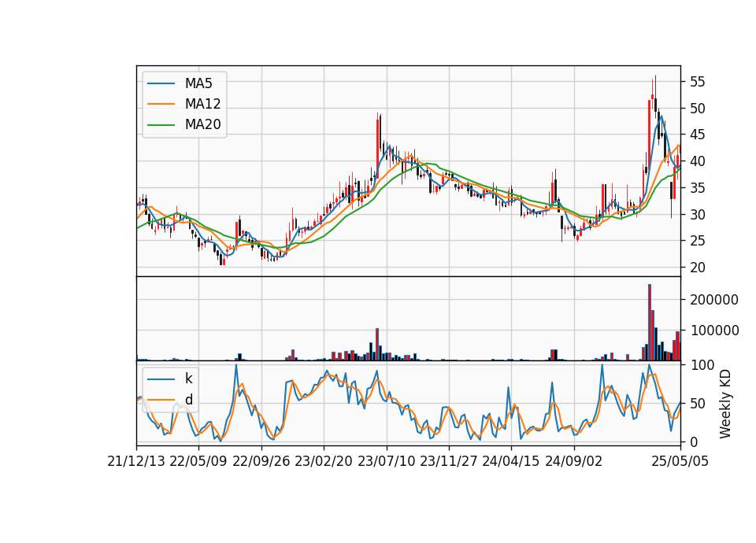
Task: Click the 23/07/10 date tick label
Action: [x=386, y=461]
